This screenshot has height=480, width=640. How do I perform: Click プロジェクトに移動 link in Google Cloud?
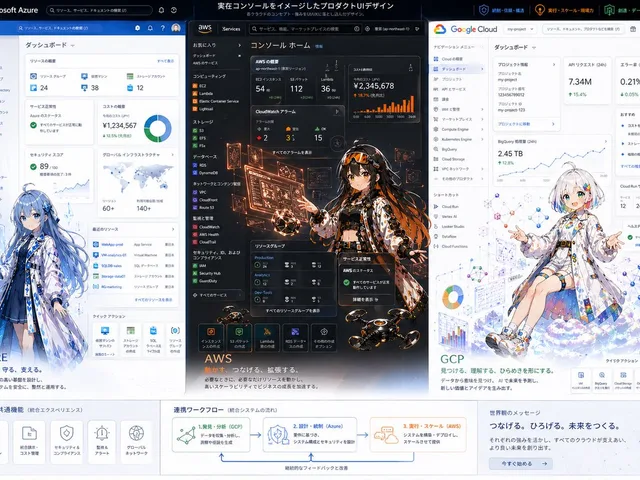coord(514,124)
